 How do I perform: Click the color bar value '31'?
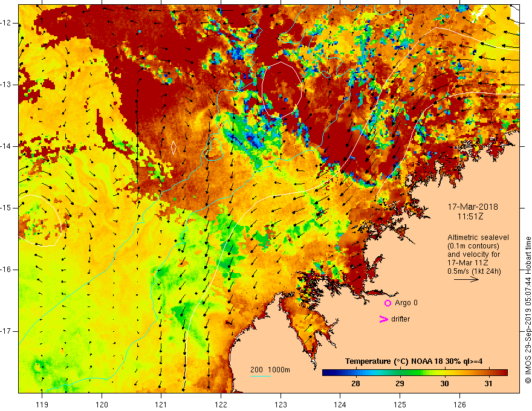(488, 384)
